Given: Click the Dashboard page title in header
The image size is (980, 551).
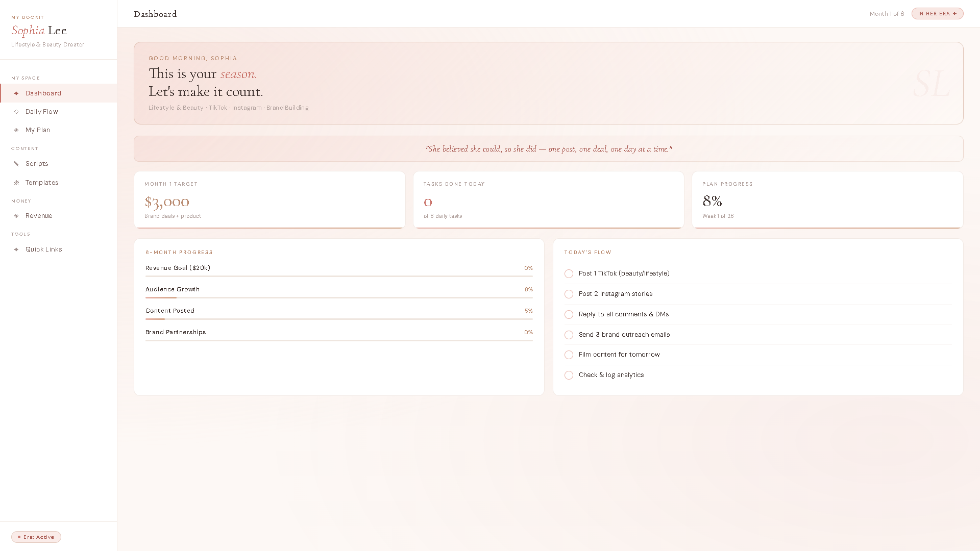Looking at the screenshot, I should tap(155, 14).
